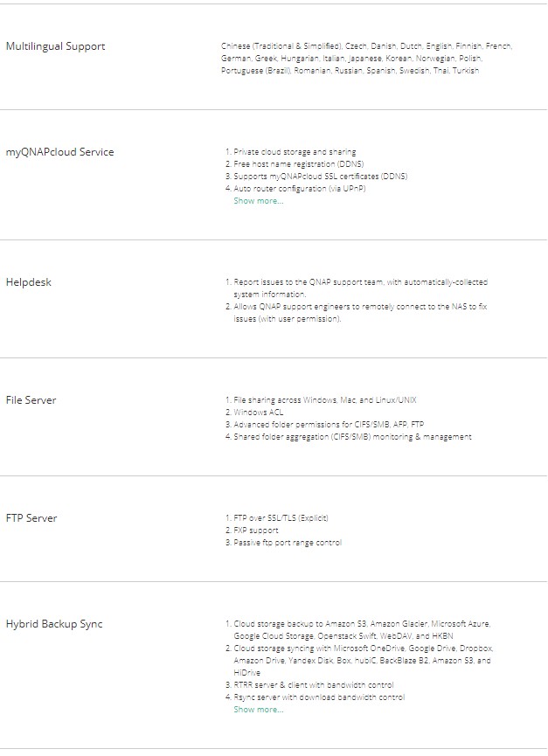Select 'FTP over SSL/TLS (Explicit)' entry
The image size is (548, 756).
281,518
